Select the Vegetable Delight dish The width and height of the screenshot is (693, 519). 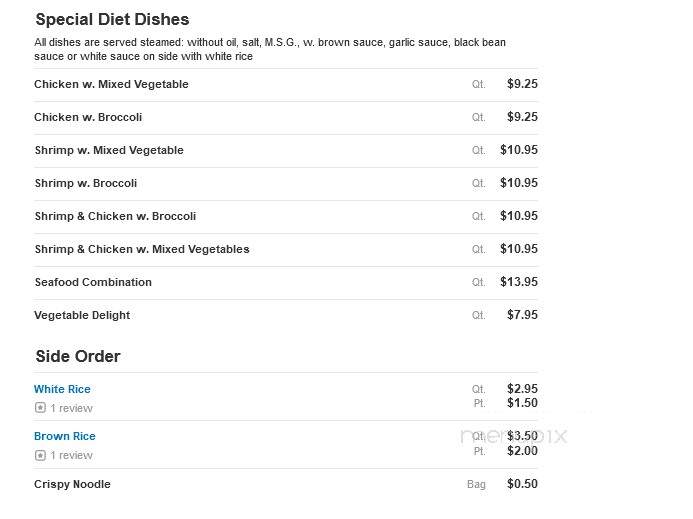click(x=82, y=315)
